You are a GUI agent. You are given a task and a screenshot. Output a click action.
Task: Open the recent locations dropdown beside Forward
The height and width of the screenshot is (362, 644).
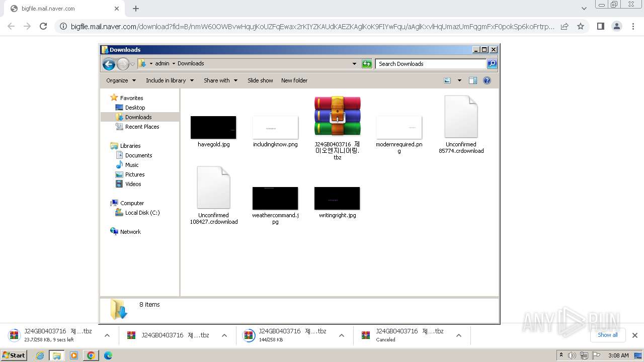click(x=132, y=64)
